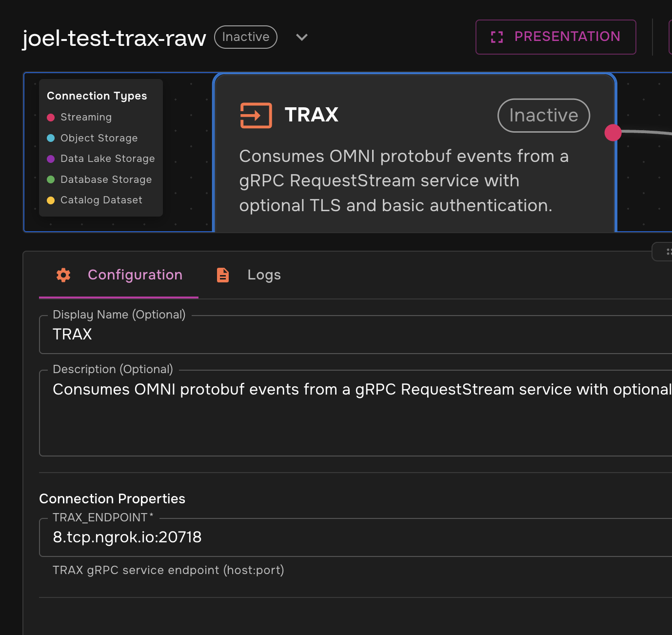Screen dimensions: 672x635
Task: Edit the Description text area
Action: point(356,413)
